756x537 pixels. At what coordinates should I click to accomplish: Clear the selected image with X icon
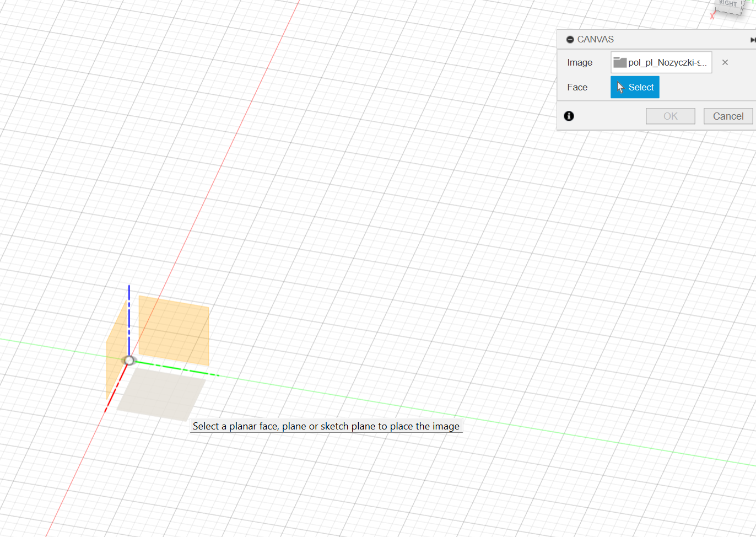pyautogui.click(x=725, y=62)
